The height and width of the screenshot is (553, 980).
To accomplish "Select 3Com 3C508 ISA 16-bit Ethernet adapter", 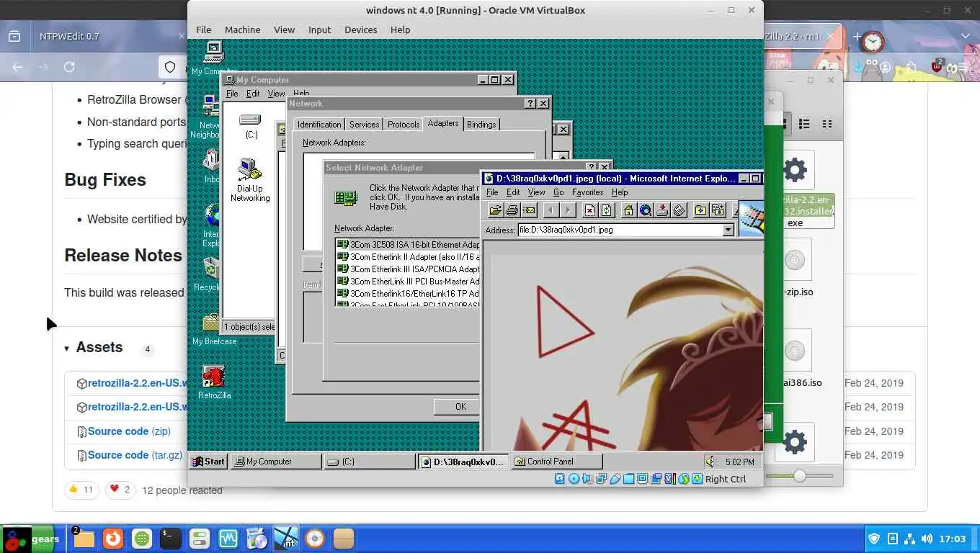I will click(x=408, y=245).
